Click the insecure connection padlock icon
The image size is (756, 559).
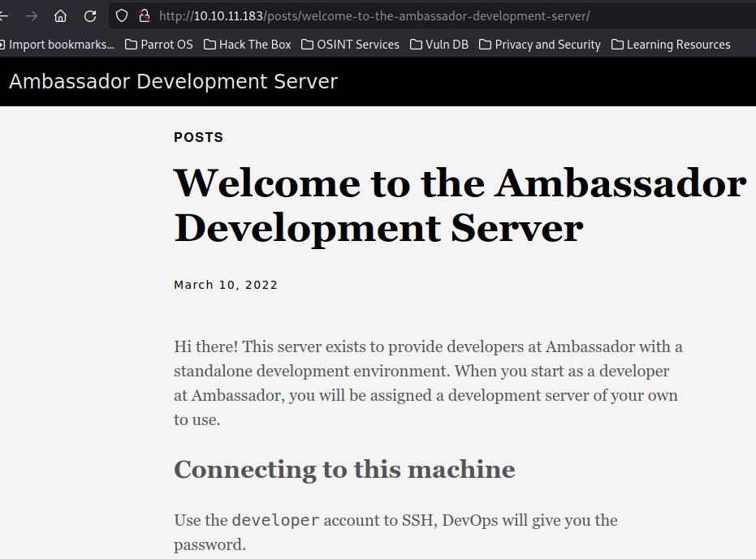coord(145,15)
